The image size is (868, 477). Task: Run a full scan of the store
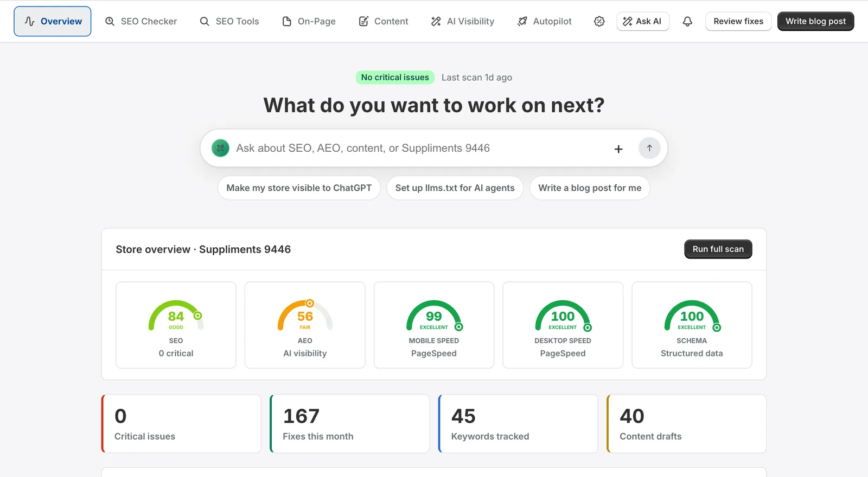tap(718, 249)
